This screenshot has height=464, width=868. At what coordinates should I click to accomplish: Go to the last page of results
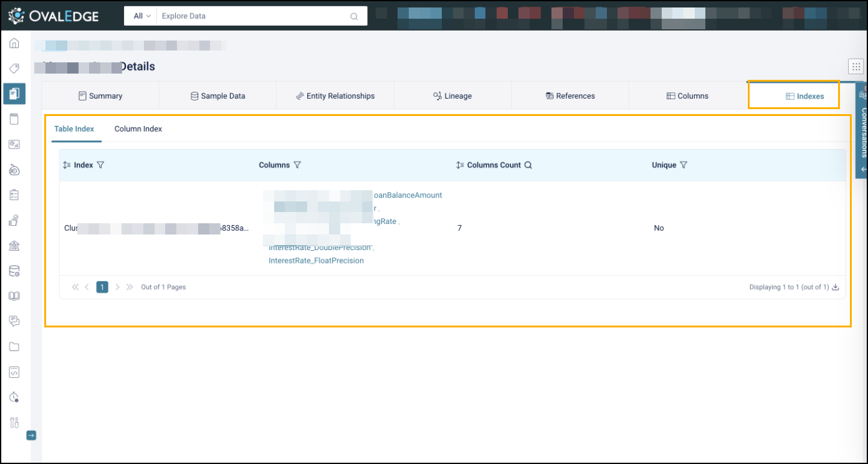point(130,288)
